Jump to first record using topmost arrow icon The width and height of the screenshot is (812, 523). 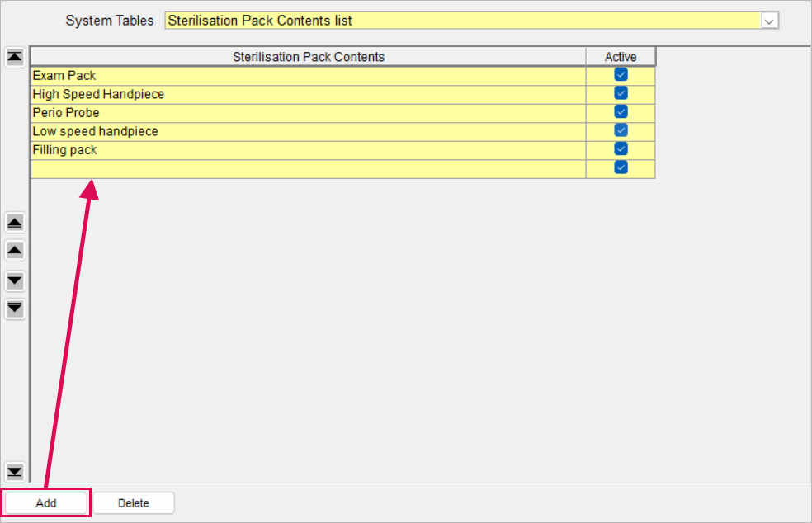(x=15, y=57)
